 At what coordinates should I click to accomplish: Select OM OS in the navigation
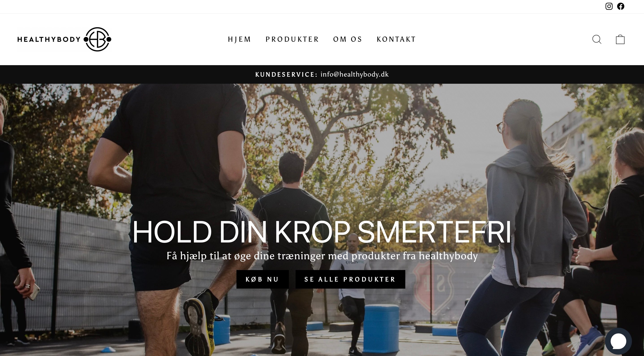click(348, 39)
